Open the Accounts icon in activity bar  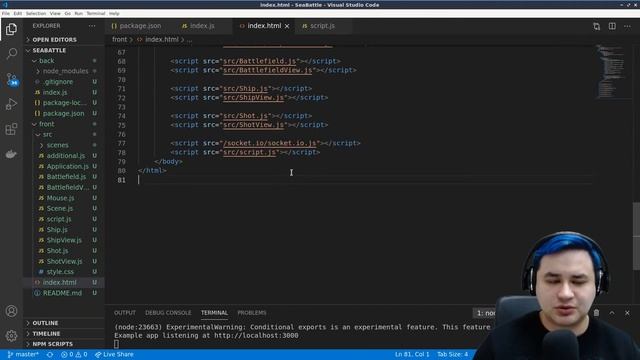[x=11, y=311]
